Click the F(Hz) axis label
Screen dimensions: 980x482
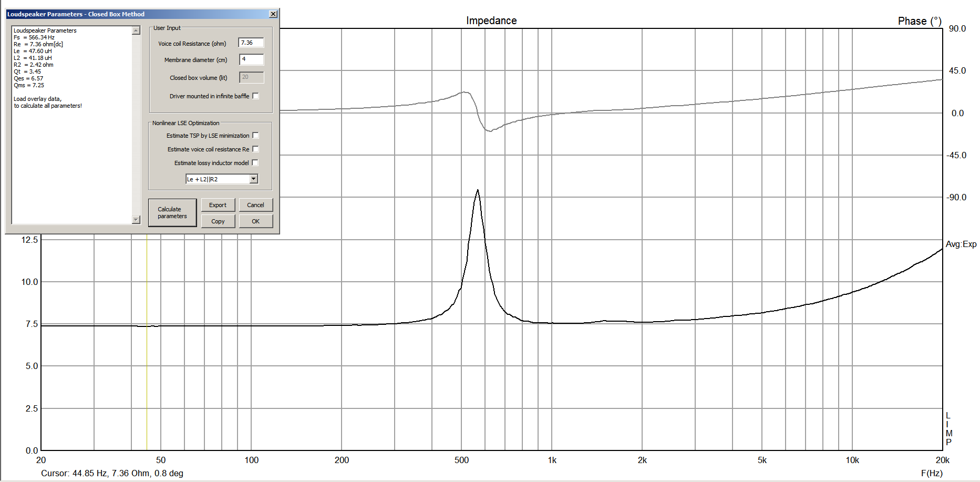click(932, 473)
